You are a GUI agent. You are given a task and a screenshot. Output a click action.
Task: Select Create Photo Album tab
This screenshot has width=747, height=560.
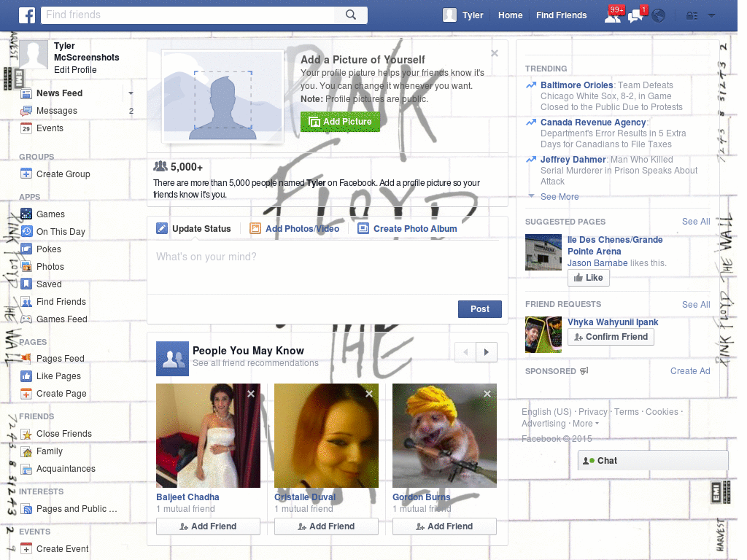[407, 228]
